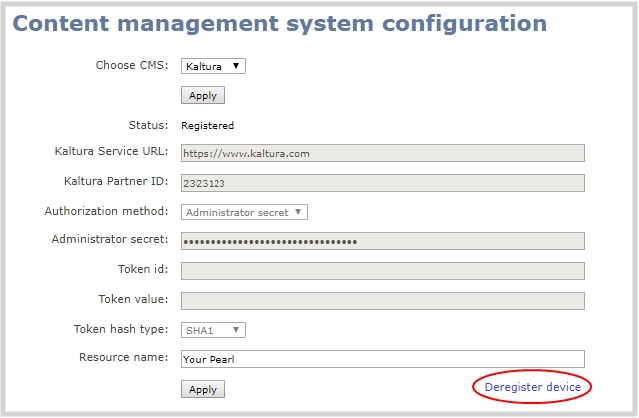Open the Token hash type SHA1 dropdown
The image size is (639, 418).
tap(213, 330)
